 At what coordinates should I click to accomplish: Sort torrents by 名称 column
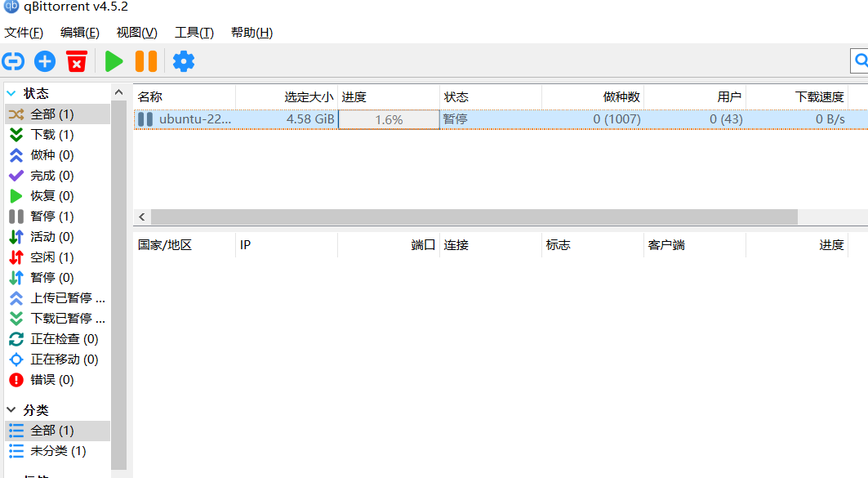pyautogui.click(x=185, y=97)
